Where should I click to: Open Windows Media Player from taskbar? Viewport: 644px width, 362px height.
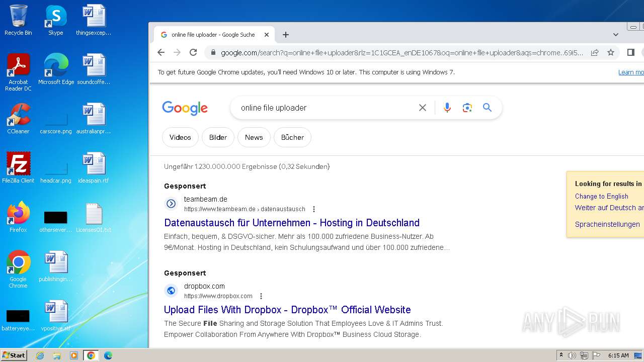74,355
